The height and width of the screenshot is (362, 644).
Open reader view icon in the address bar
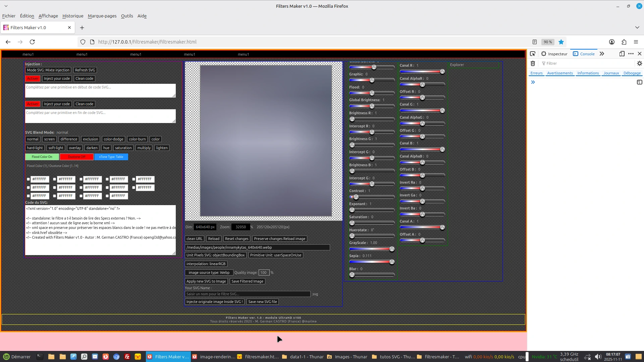535,42
